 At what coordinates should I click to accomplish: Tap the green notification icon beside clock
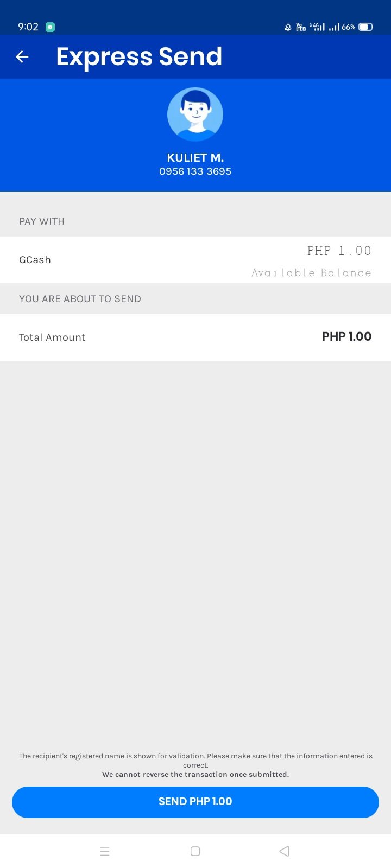(x=50, y=27)
